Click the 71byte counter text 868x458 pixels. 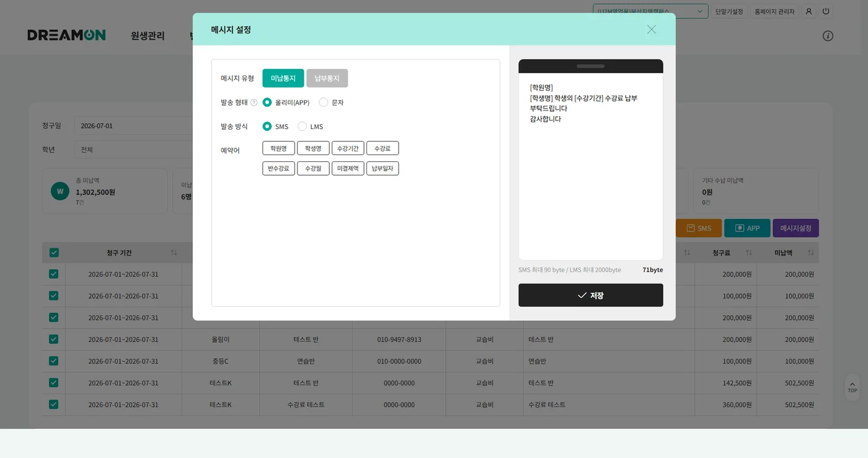pyautogui.click(x=652, y=270)
